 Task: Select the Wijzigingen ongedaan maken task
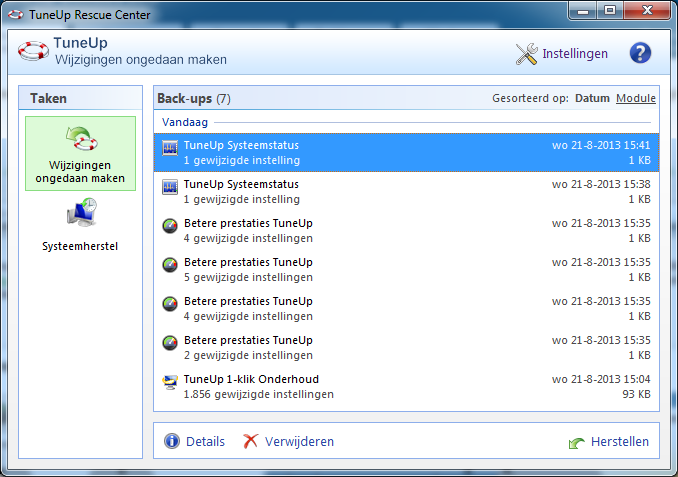tap(80, 154)
